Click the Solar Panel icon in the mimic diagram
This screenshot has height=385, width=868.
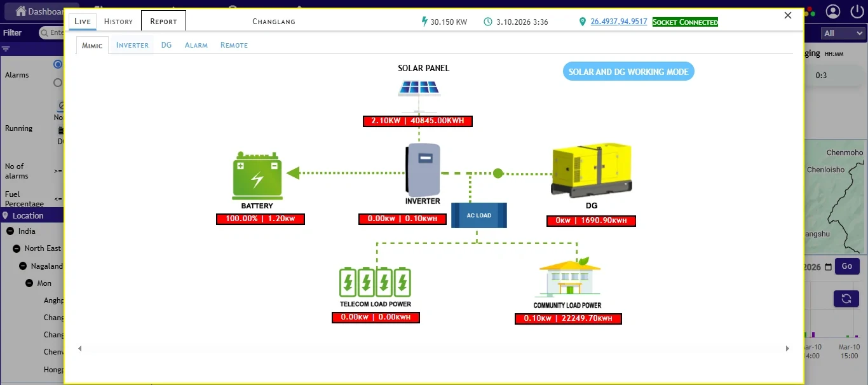(x=419, y=86)
